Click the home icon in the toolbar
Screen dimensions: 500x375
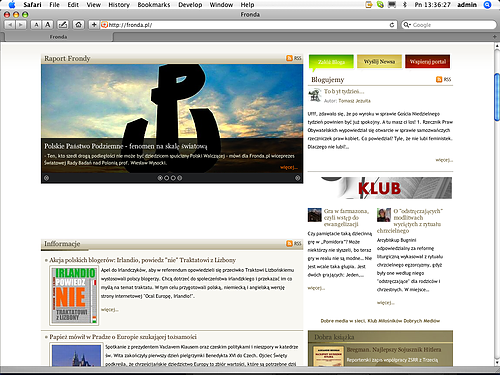[78, 25]
